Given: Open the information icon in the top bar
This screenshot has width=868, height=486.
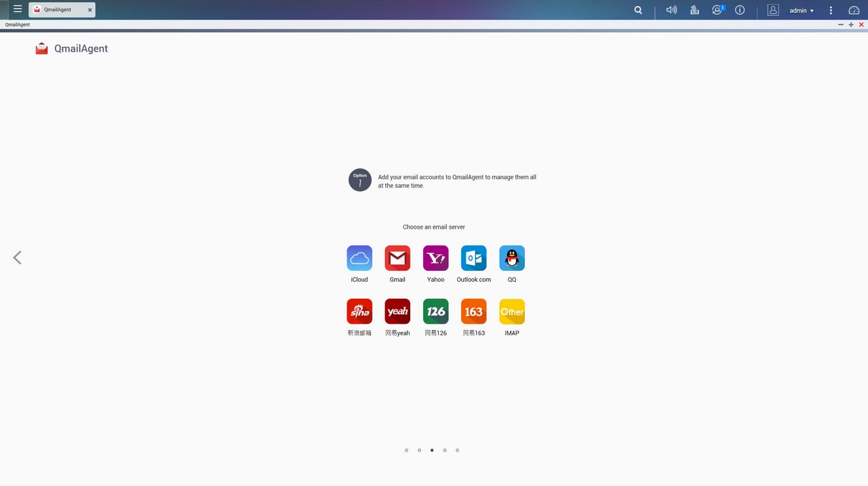Looking at the screenshot, I should [740, 10].
